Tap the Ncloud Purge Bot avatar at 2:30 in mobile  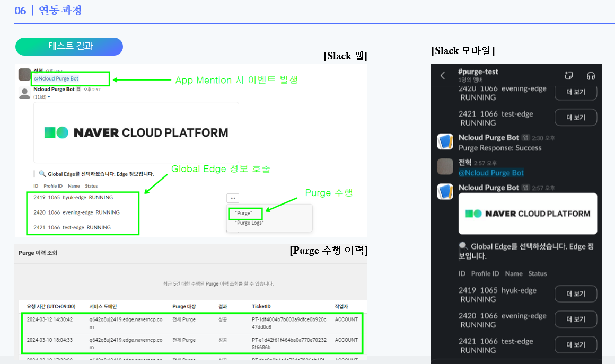[445, 141]
